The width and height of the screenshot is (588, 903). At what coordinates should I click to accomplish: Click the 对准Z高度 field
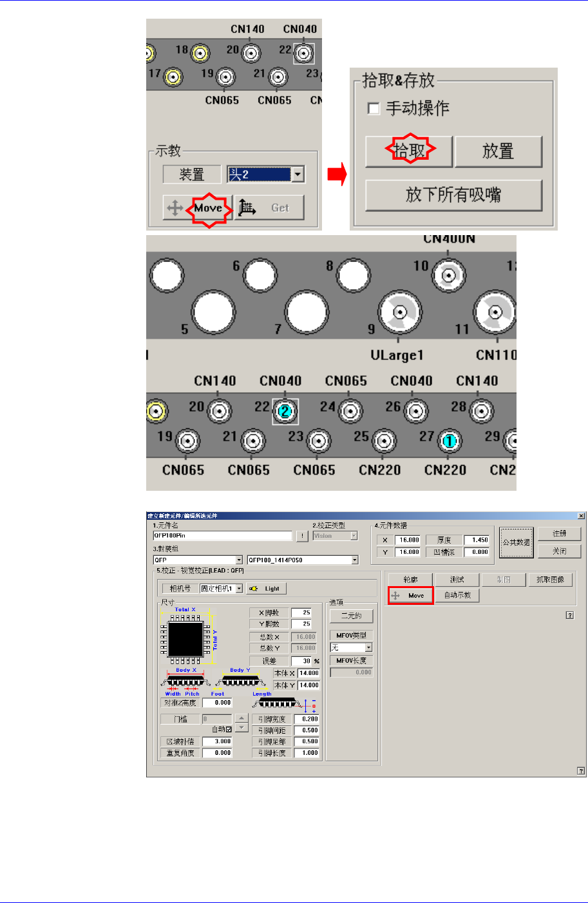click(217, 703)
